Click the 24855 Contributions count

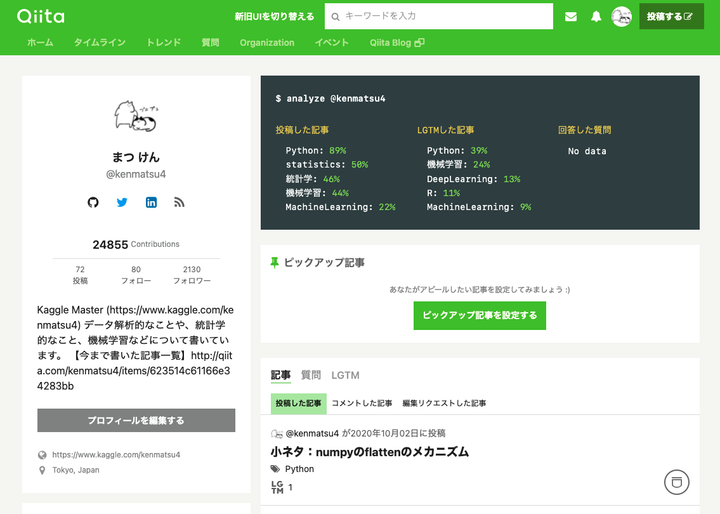pos(136,244)
